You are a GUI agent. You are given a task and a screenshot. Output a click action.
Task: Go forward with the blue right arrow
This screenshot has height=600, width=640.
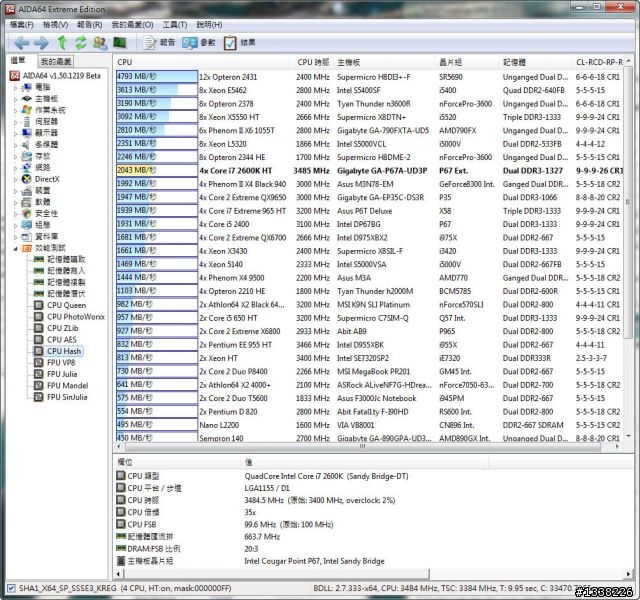(41, 42)
